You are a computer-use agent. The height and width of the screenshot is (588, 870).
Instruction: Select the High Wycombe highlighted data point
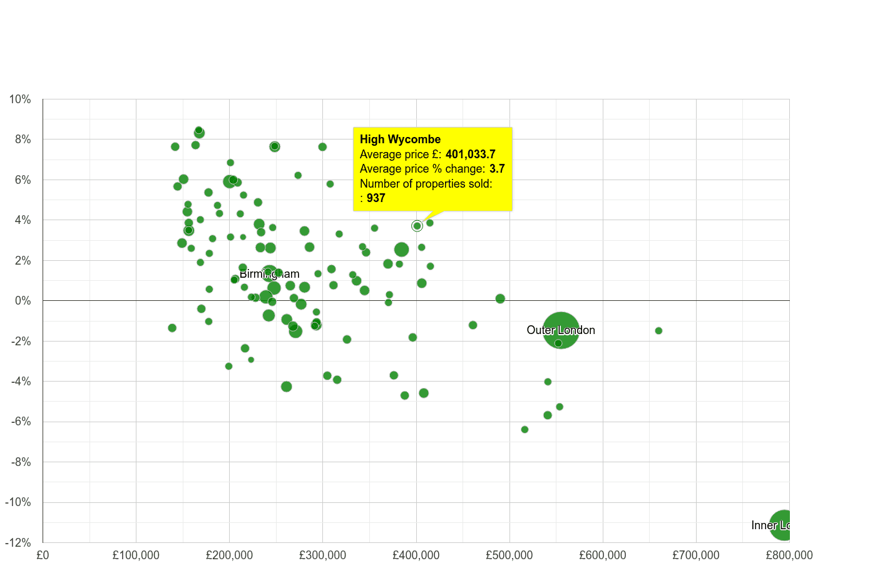pos(417,225)
